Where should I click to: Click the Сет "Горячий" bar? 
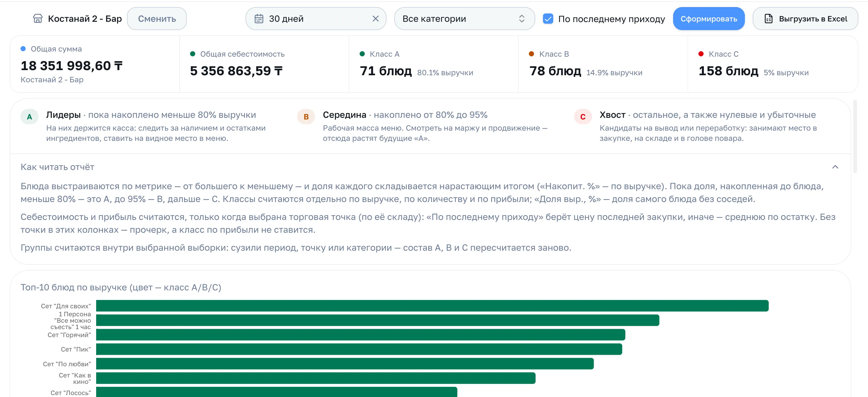point(361,335)
